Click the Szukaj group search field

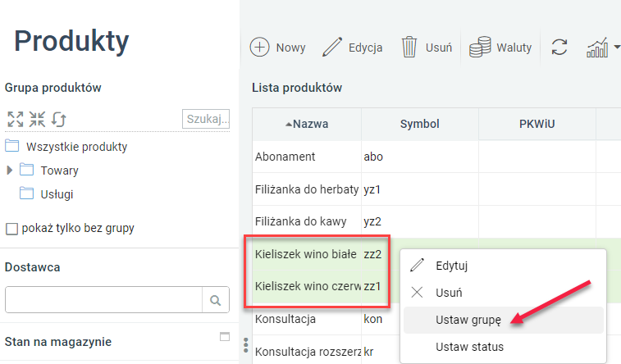206,119
